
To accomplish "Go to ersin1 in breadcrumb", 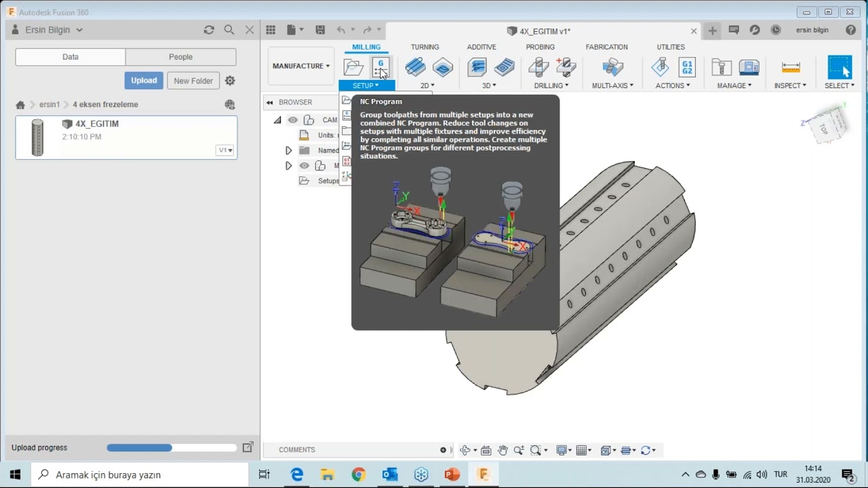I will [50, 104].
